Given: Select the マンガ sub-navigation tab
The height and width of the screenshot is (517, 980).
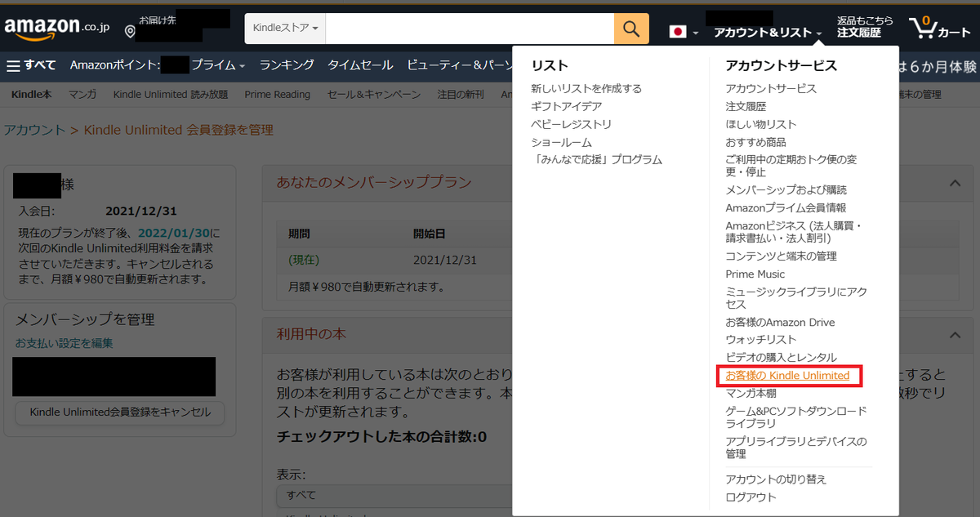Looking at the screenshot, I should point(82,95).
